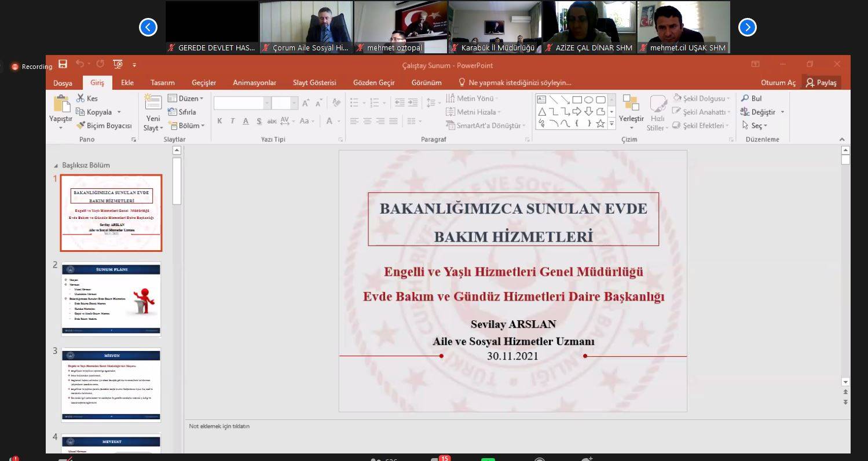Pick the rectangle shape from shapes gallery
Image resolution: width=868 pixels, height=461 pixels.
coord(577,100)
